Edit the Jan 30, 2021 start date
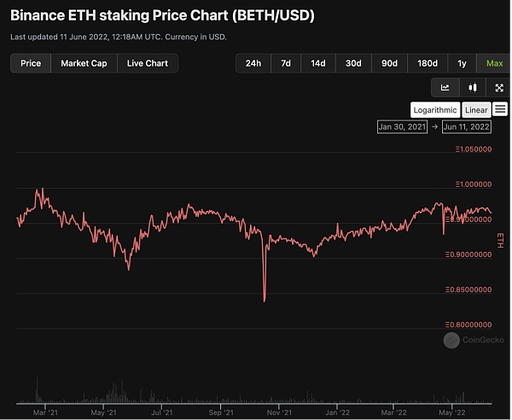The image size is (512, 420). (401, 126)
